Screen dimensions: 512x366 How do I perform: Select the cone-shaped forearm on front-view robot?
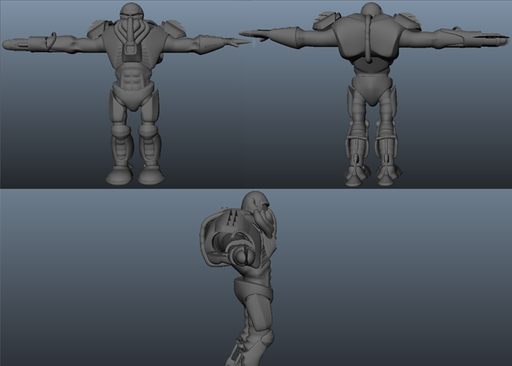[x=207, y=45]
